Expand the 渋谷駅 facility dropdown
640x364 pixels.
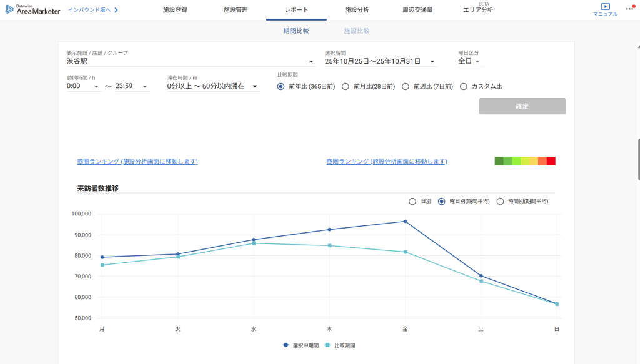[x=311, y=62]
